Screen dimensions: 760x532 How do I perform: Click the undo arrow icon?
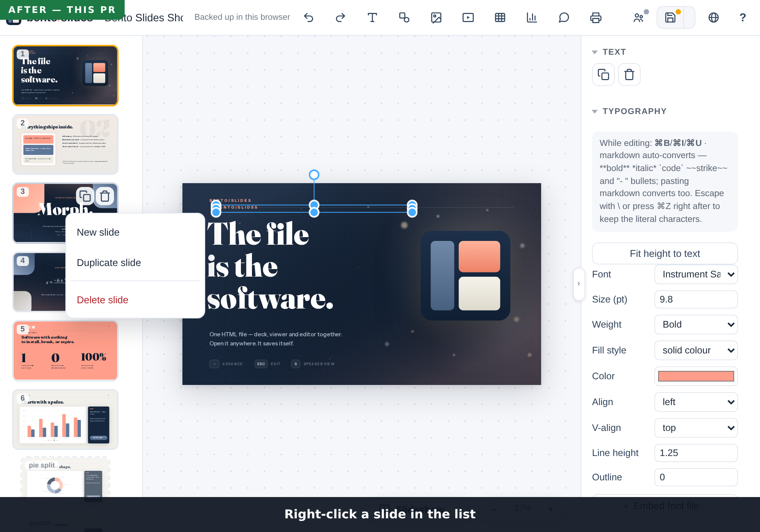[x=309, y=17]
